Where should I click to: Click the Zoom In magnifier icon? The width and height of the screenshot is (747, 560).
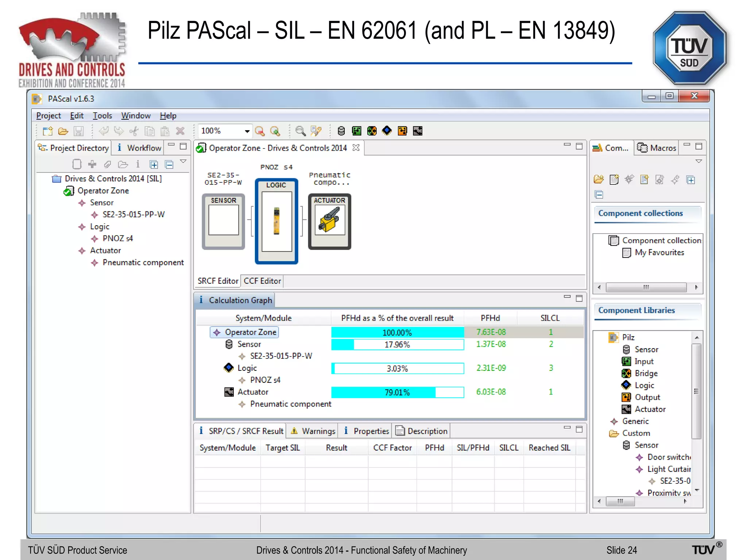[x=275, y=131]
